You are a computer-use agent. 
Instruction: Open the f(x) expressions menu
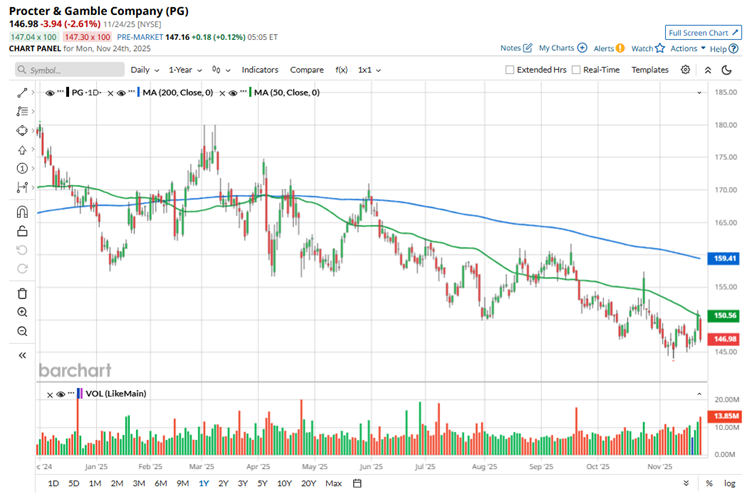pos(341,70)
